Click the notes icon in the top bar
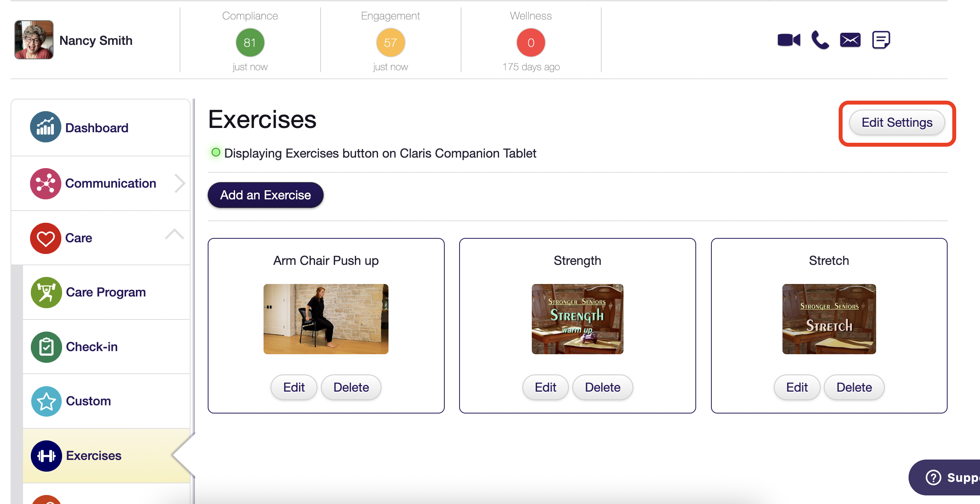This screenshot has height=504, width=980. [880, 39]
